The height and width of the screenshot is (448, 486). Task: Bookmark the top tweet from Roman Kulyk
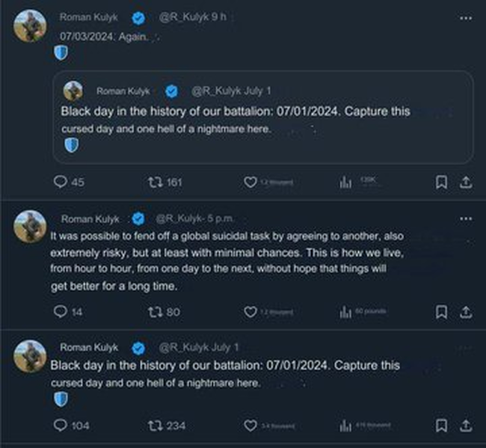tap(441, 182)
